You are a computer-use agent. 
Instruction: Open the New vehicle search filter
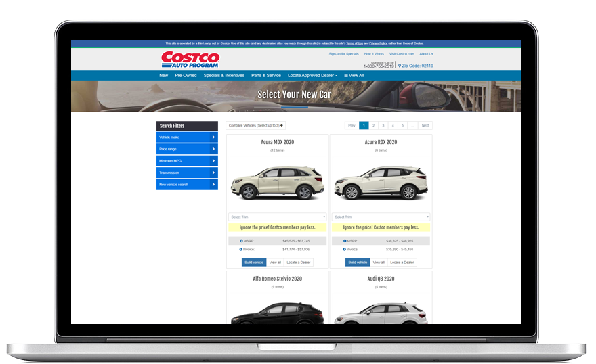(187, 185)
